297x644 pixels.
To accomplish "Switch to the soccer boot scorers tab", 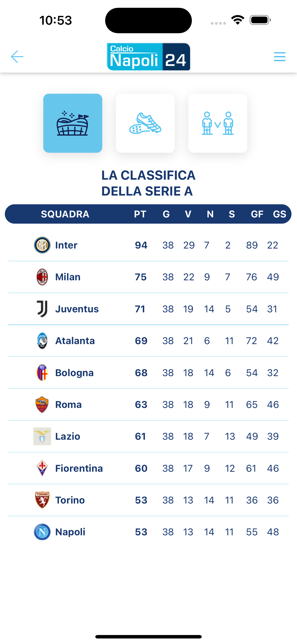I will click(145, 123).
